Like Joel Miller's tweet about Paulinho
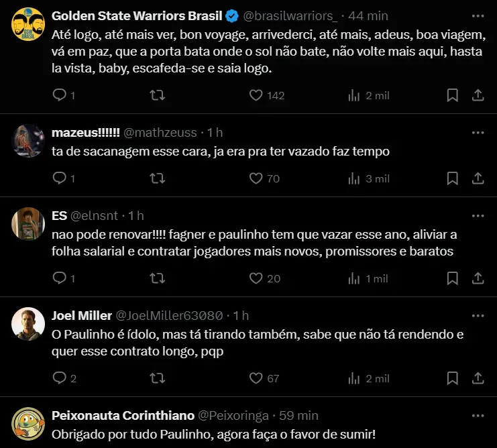 pyautogui.click(x=256, y=378)
